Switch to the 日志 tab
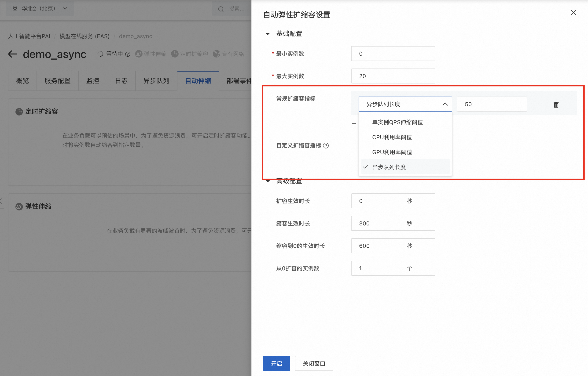 [121, 81]
